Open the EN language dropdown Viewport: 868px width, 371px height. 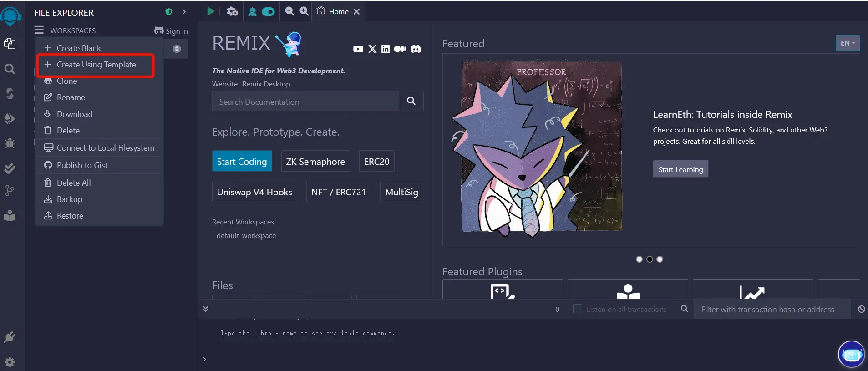tap(848, 43)
